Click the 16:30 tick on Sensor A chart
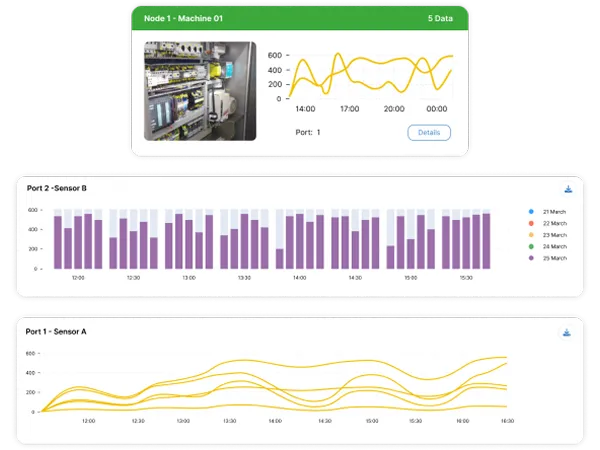 click(507, 421)
